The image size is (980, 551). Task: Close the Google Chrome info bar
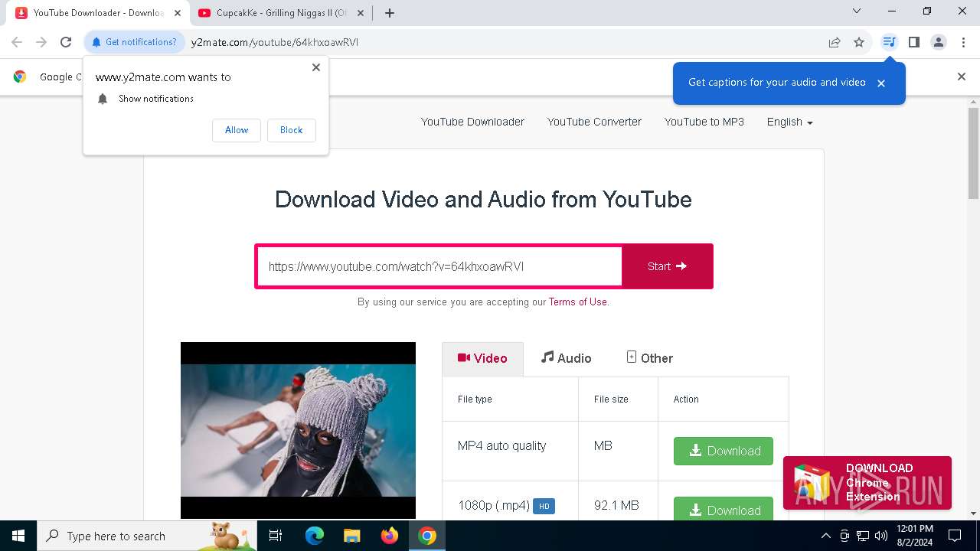click(x=962, y=77)
